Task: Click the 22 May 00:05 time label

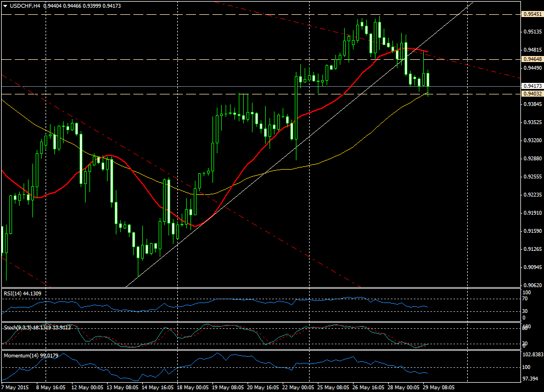Action: (295, 387)
